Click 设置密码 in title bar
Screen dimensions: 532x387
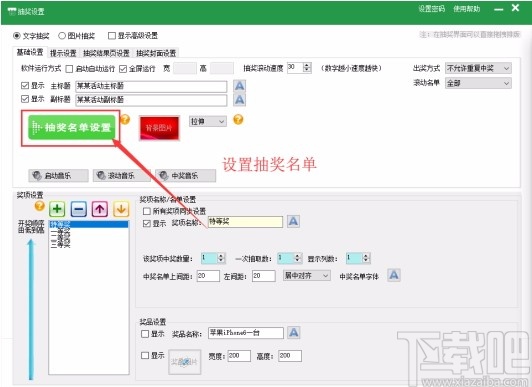tap(432, 9)
